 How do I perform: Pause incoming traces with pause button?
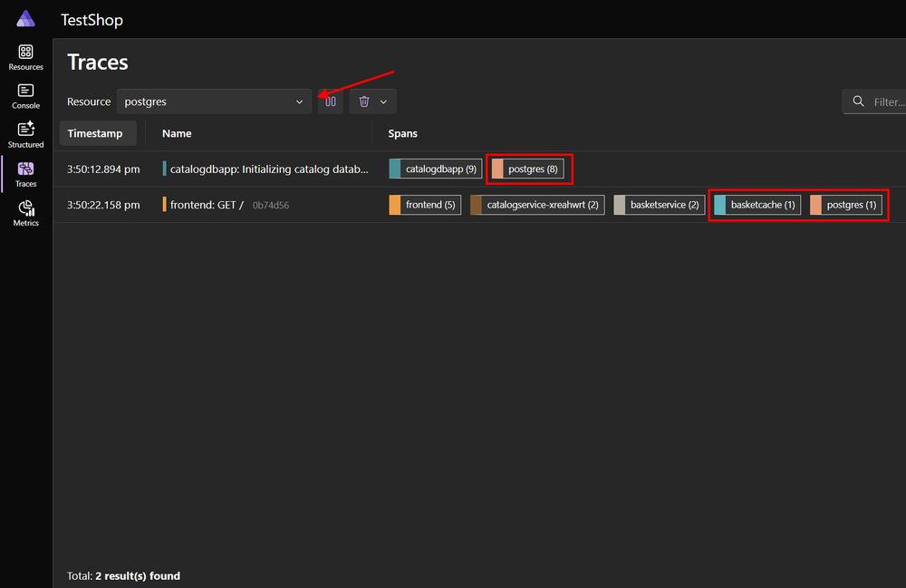(331, 101)
